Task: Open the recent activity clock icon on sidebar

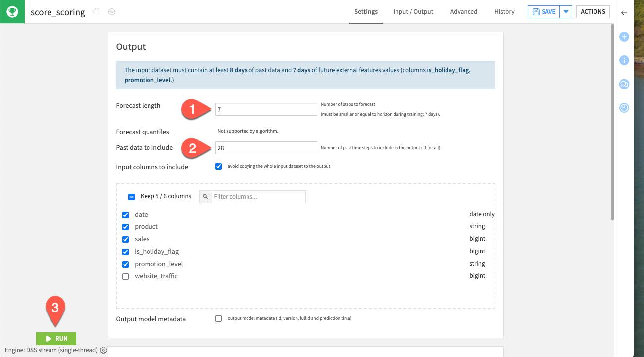Action: point(624,107)
